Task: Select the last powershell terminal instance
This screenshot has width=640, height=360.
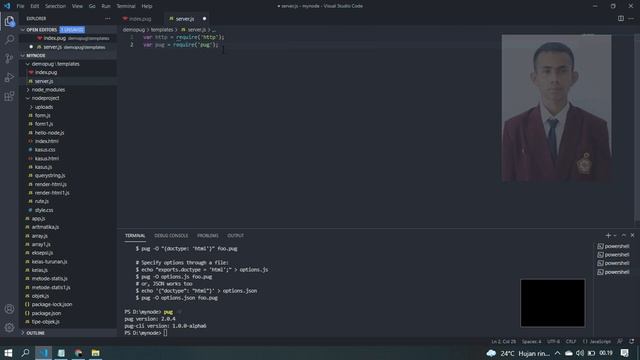Action: pos(613,272)
